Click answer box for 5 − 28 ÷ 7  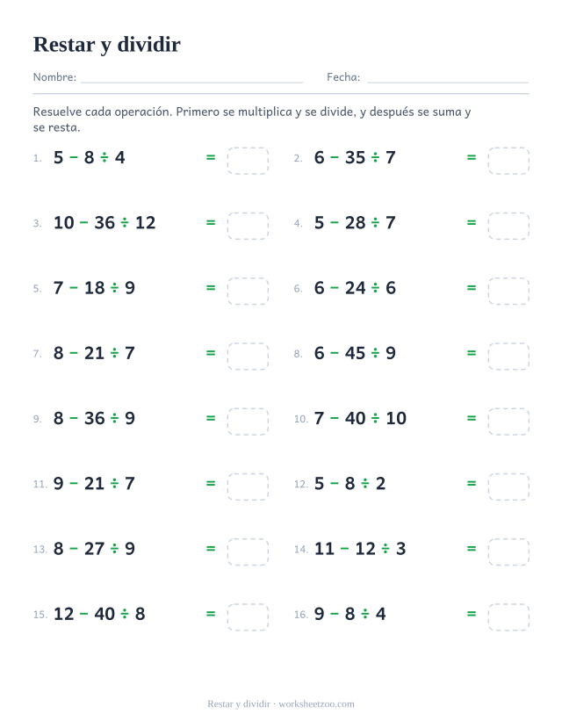click(508, 226)
